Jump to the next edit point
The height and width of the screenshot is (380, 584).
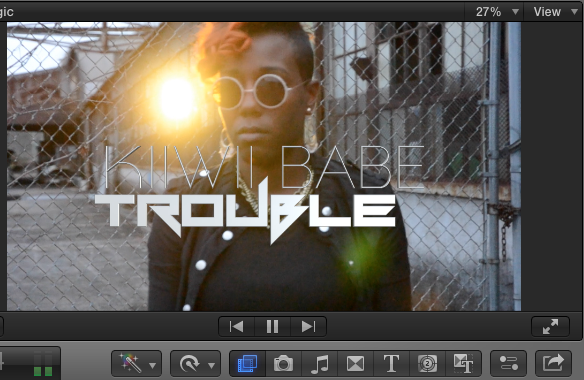(308, 326)
